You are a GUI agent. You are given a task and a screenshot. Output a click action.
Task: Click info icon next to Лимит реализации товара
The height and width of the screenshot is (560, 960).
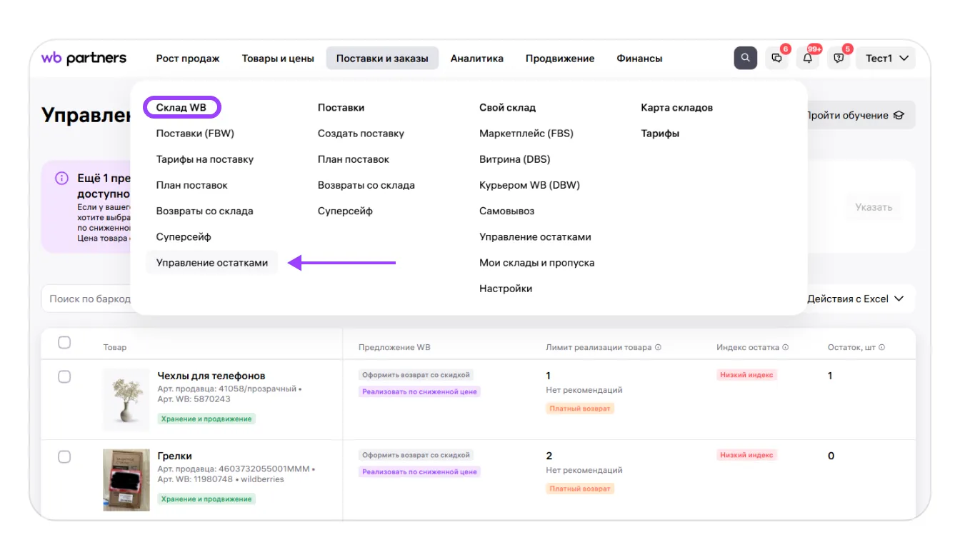point(658,347)
